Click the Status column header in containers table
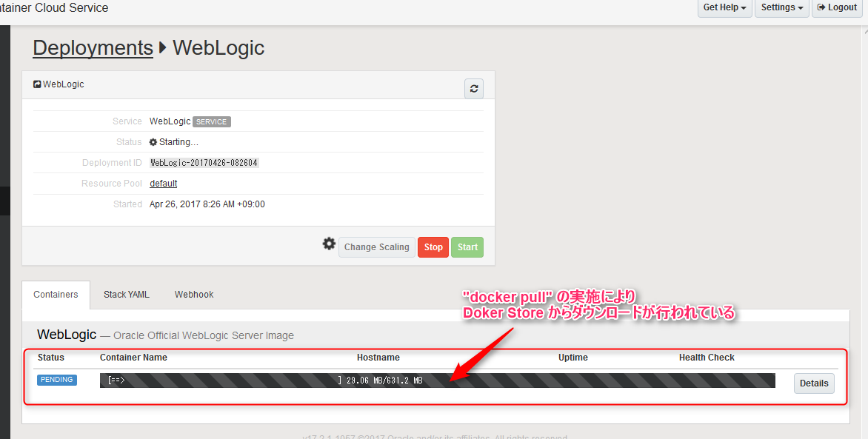The height and width of the screenshot is (439, 868). [x=51, y=358]
